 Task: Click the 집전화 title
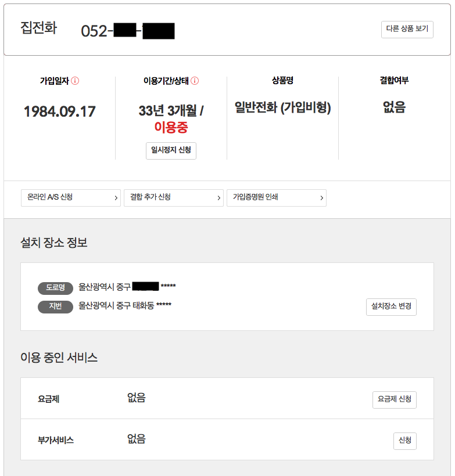[x=38, y=28]
